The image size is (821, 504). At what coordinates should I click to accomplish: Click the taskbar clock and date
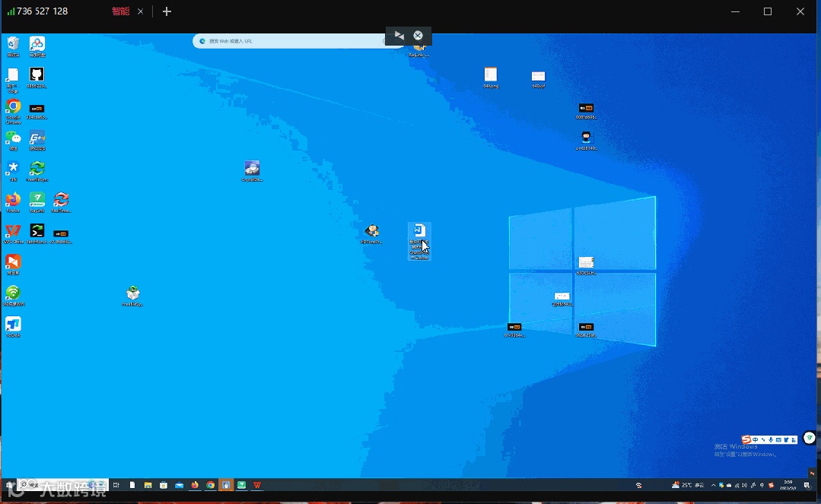pyautogui.click(x=788, y=485)
